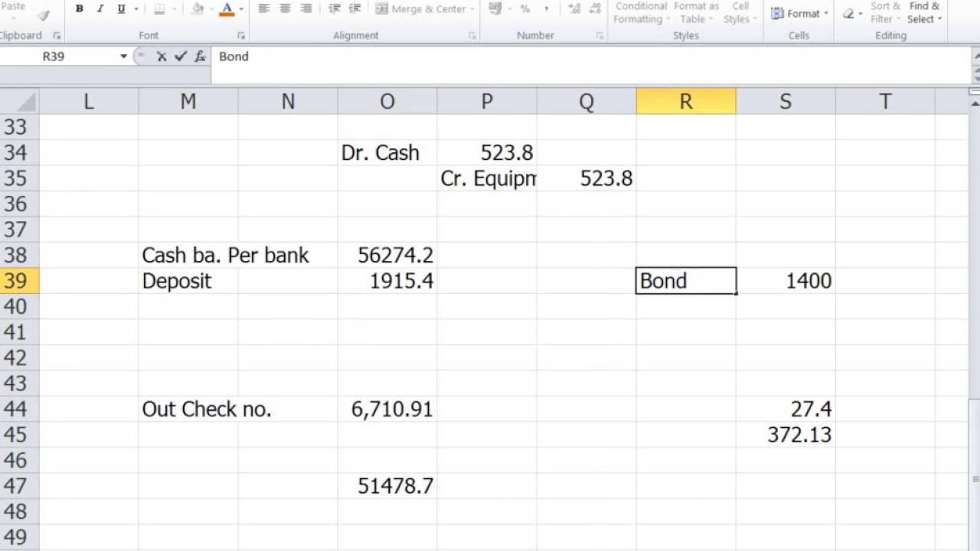This screenshot has height=551, width=980.
Task: Select column R header
Action: pyautogui.click(x=686, y=101)
